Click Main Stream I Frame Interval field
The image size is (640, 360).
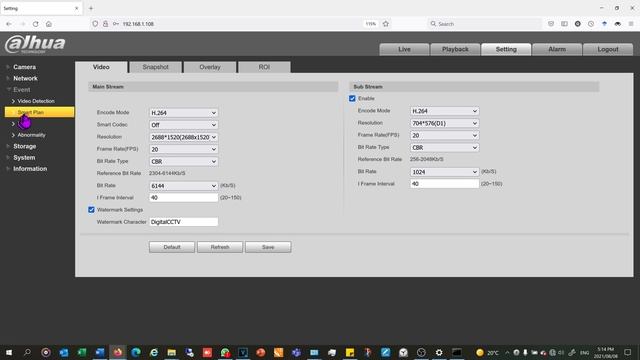183,198
